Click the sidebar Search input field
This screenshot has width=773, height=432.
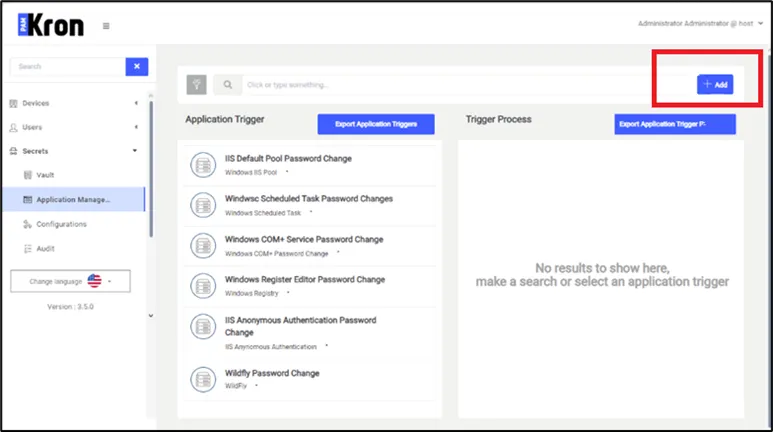tap(68, 66)
